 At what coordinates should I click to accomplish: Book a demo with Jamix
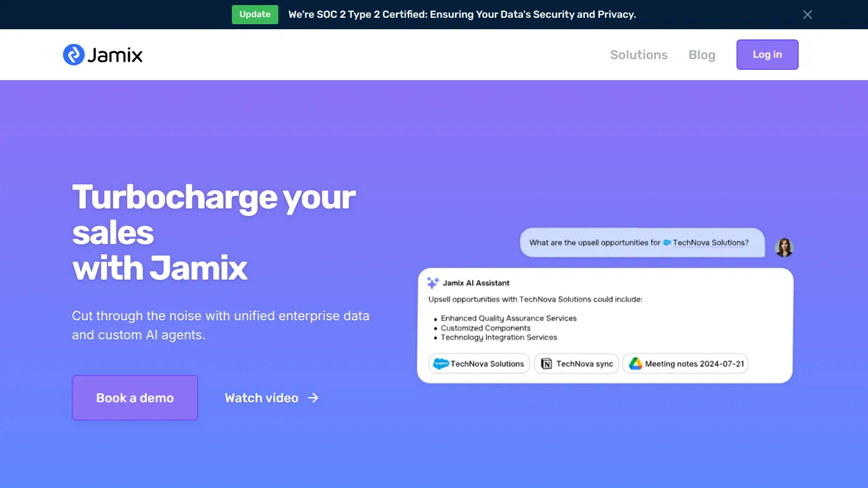[x=135, y=398]
